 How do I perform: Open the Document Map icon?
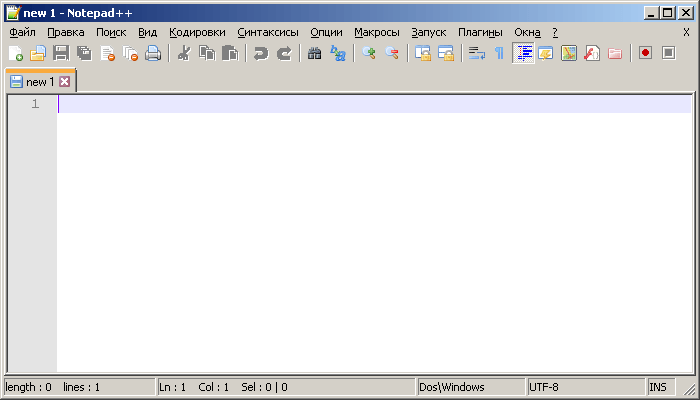569,53
